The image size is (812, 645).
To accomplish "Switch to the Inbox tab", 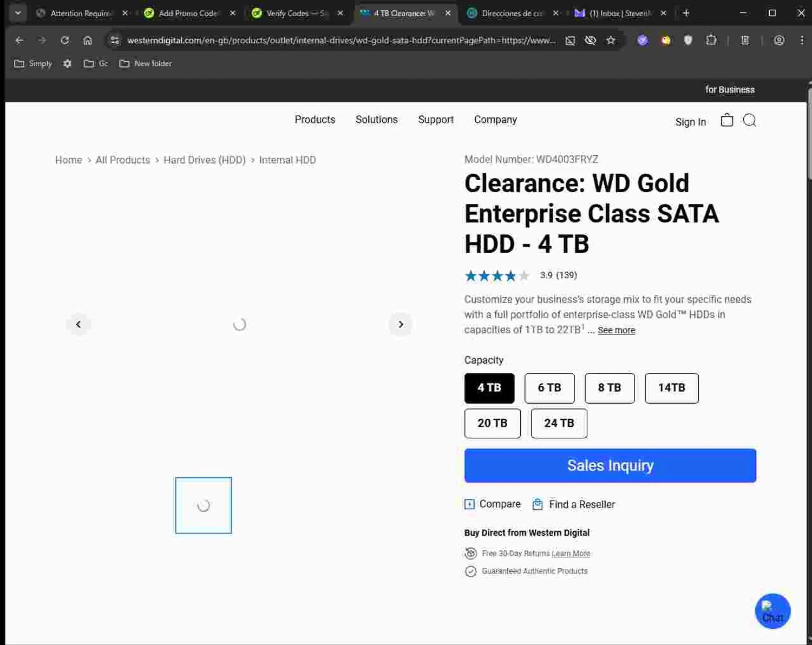I will click(x=619, y=13).
